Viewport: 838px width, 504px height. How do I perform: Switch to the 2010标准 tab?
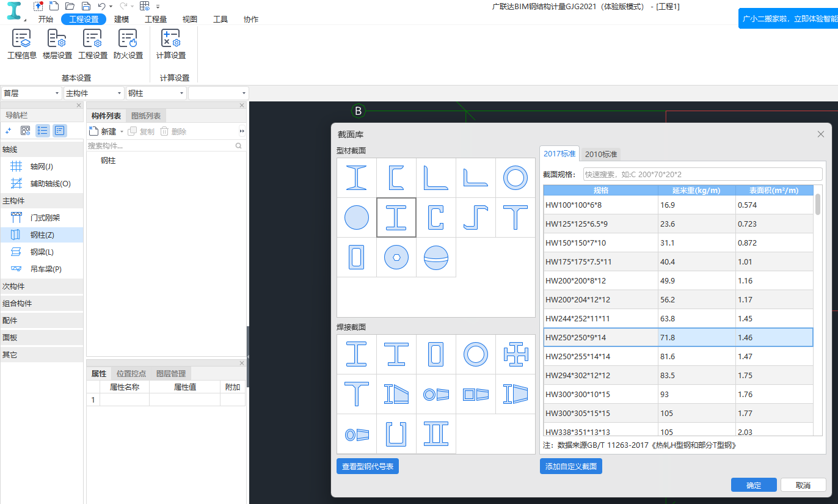pos(601,154)
